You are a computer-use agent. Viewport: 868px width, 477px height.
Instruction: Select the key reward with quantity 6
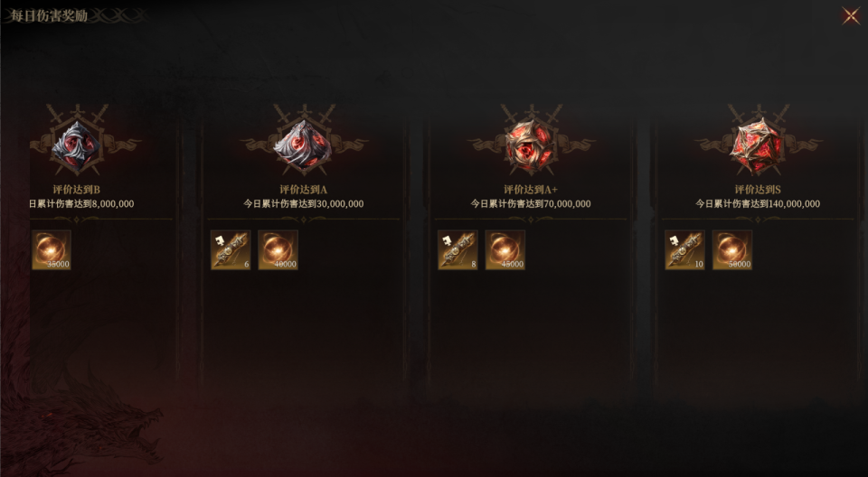click(231, 250)
